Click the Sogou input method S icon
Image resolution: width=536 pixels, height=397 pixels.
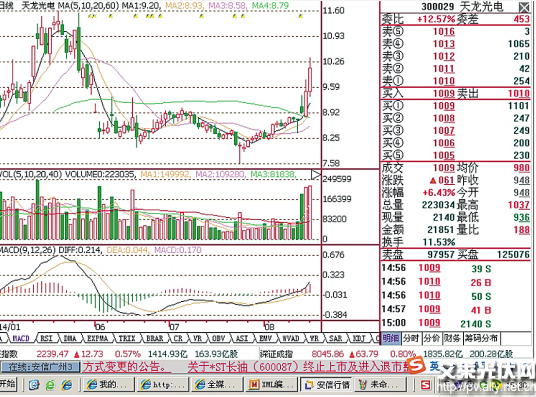417,366
